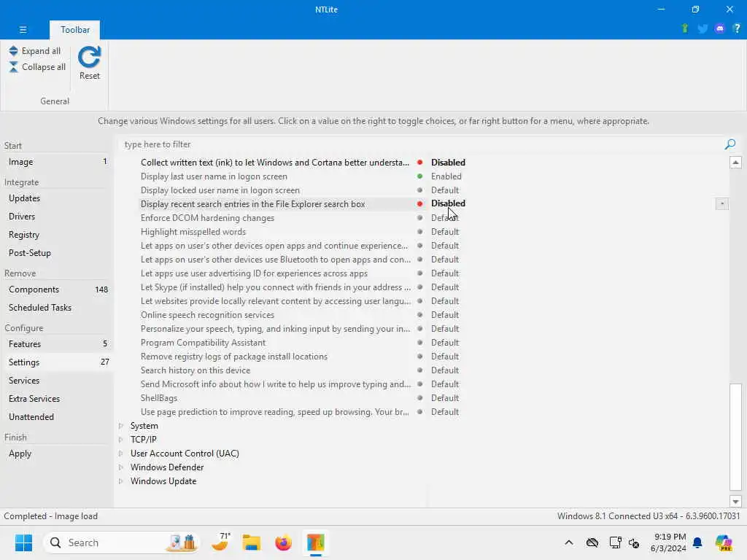Open Copilot preview icon in taskbar
747x560 pixels.
(724, 542)
